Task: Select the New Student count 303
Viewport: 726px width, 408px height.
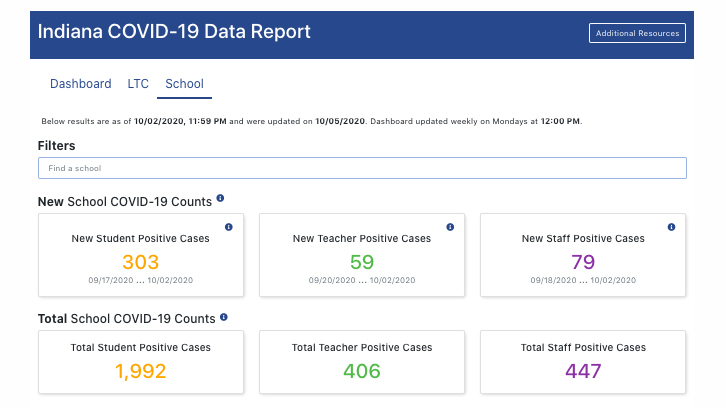Action: coord(141,262)
